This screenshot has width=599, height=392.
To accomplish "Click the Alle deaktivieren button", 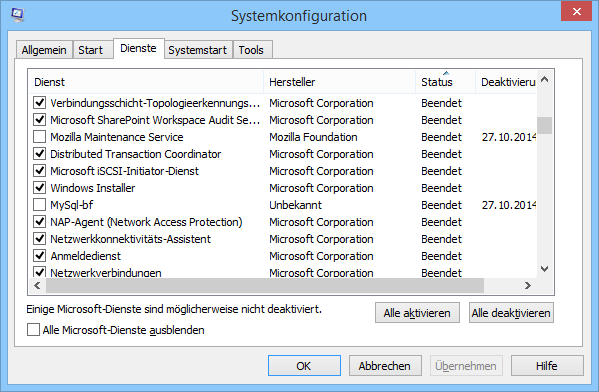I will (x=511, y=313).
